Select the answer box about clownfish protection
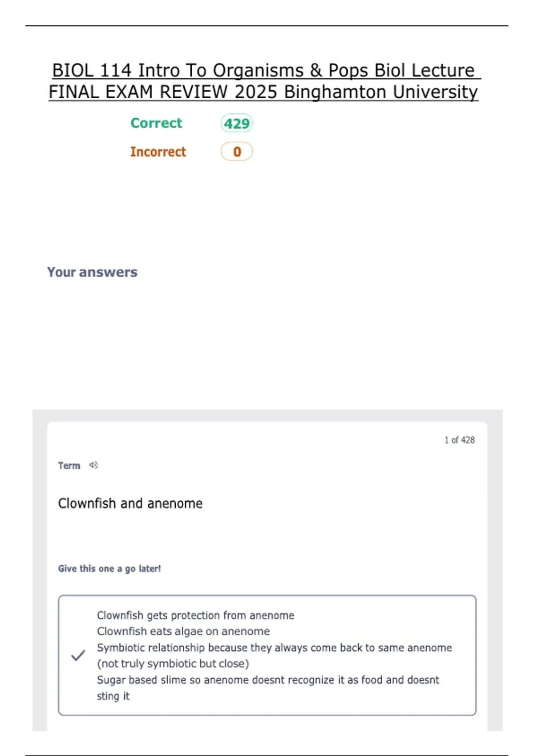 coord(267,655)
